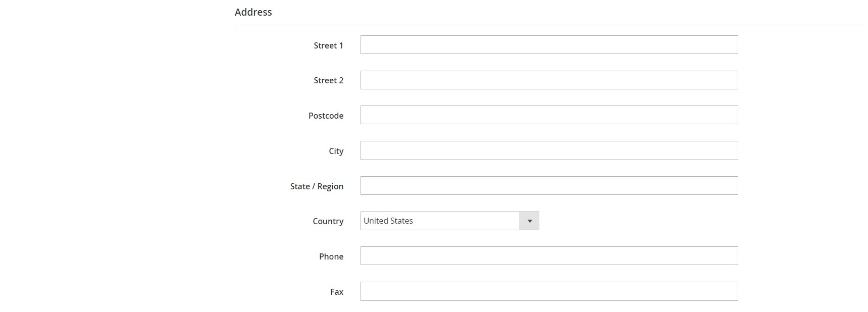The width and height of the screenshot is (868, 312).
Task: Select the Postcode input field
Action: click(549, 115)
